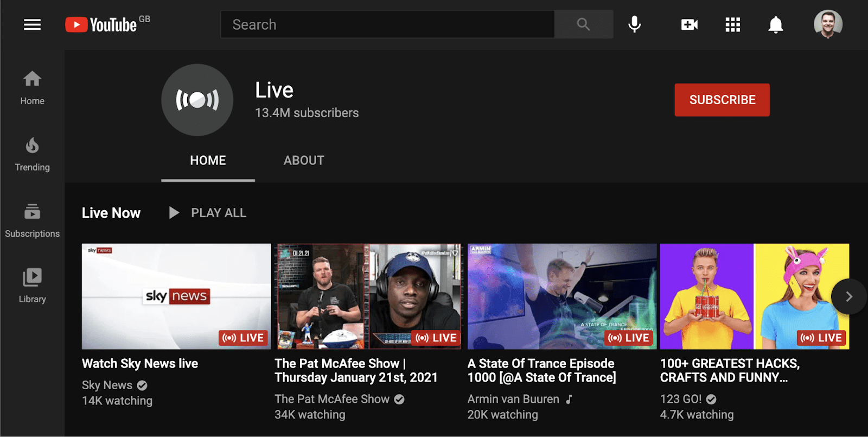Image resolution: width=868 pixels, height=437 pixels.
Task: Open the notifications bell
Action: tap(775, 24)
